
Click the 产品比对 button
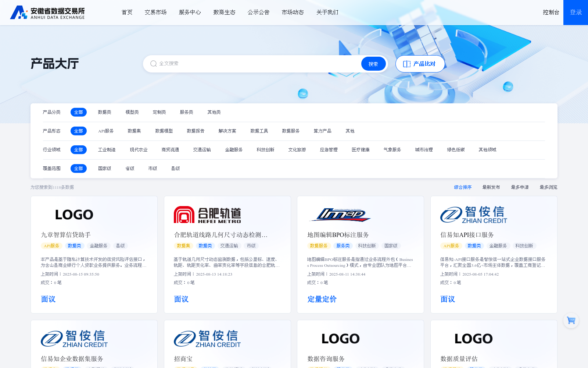pos(420,64)
